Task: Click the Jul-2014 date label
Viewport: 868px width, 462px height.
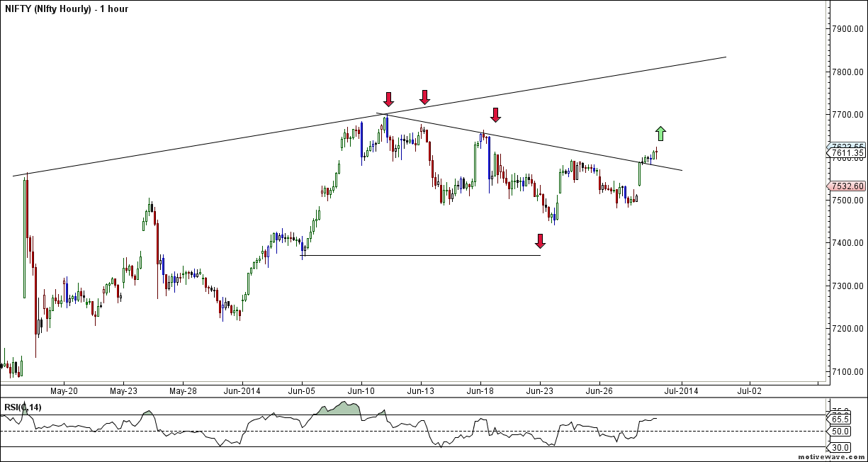Action: (682, 390)
